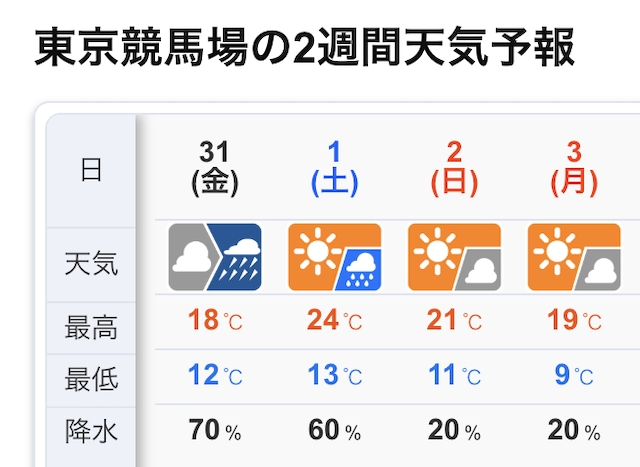Click Saturday's 60% precipitation value

[335, 432]
